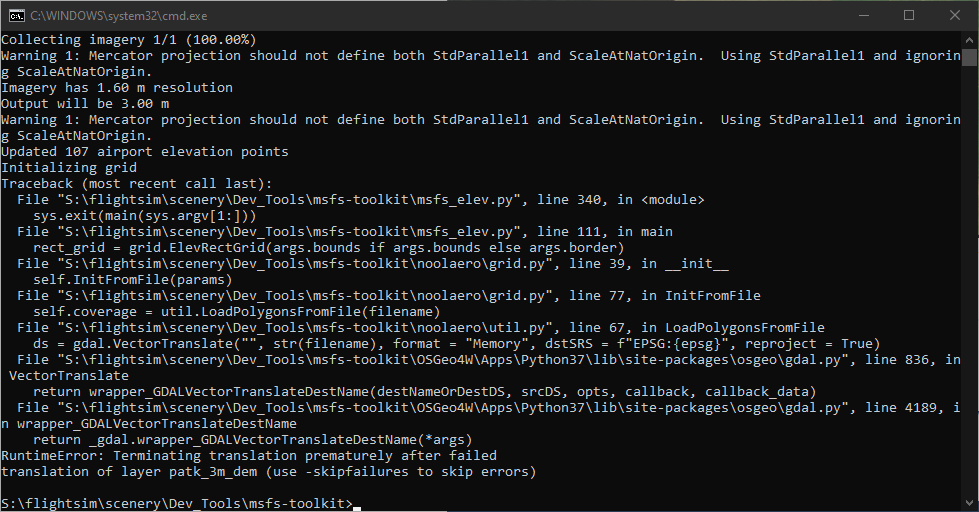
Task: Click the 'Output will be 3.00 m' line
Action: pos(85,104)
